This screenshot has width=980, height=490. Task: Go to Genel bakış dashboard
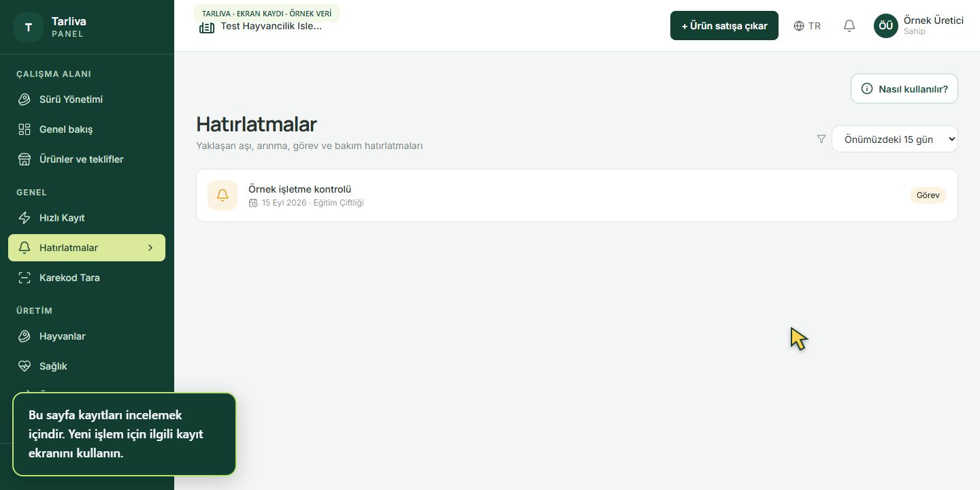point(86,129)
